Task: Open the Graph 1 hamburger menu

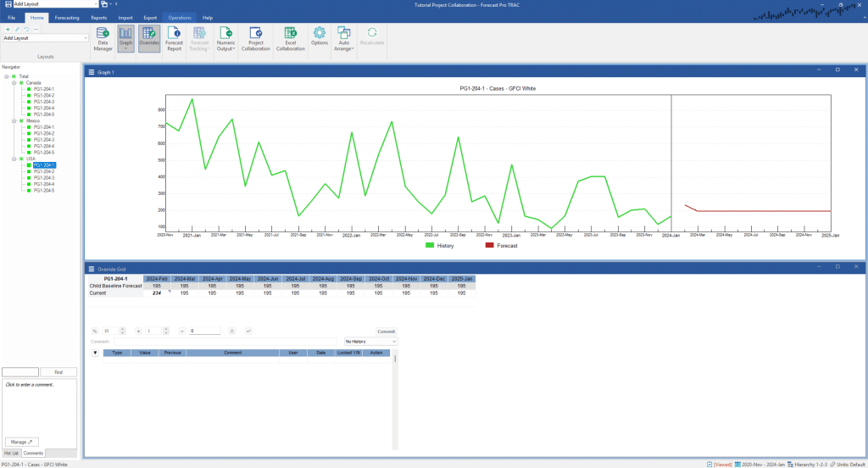Action: (x=92, y=72)
